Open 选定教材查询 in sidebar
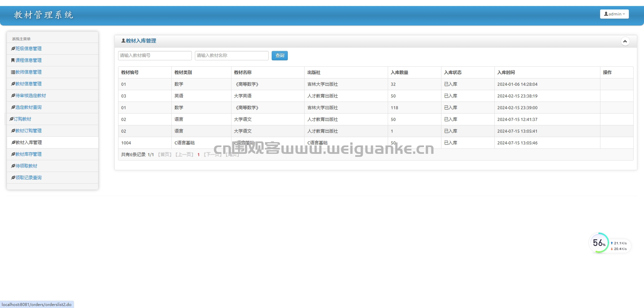Viewport: 644px width, 308px height. (x=29, y=107)
